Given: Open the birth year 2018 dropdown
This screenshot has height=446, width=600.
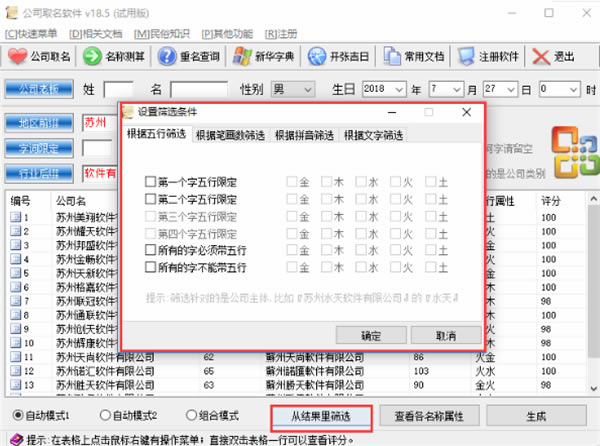Looking at the screenshot, I should 384,90.
